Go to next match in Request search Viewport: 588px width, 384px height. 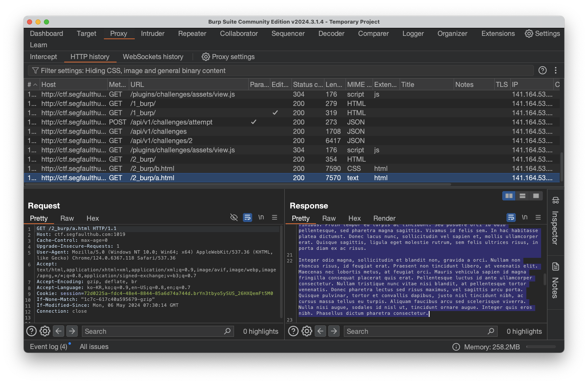(x=72, y=331)
